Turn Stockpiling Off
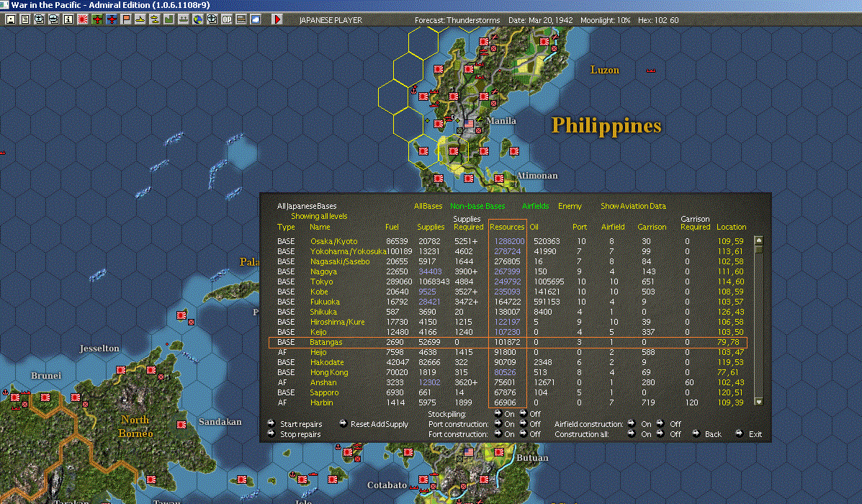Screen dimensions: 862x504 pyautogui.click(x=523, y=413)
